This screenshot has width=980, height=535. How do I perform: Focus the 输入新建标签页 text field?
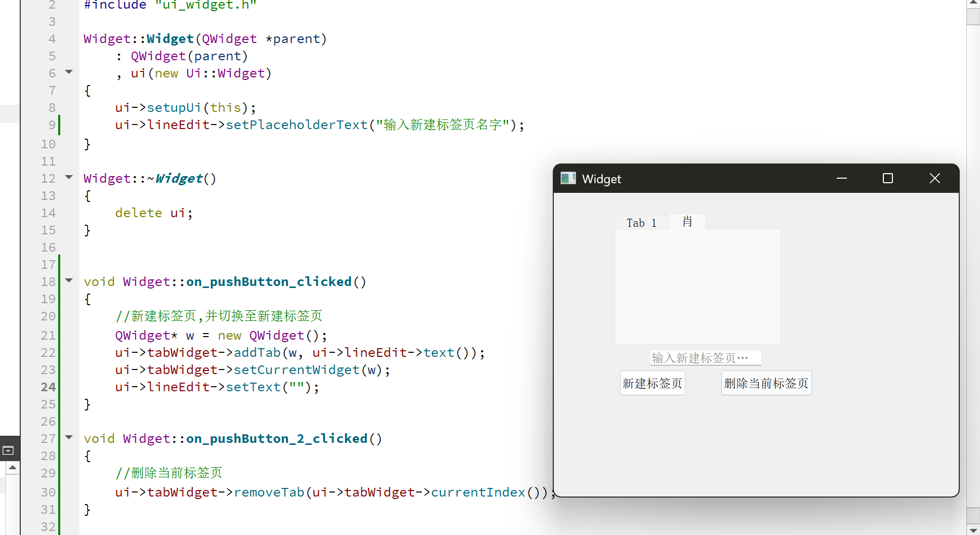tap(705, 358)
